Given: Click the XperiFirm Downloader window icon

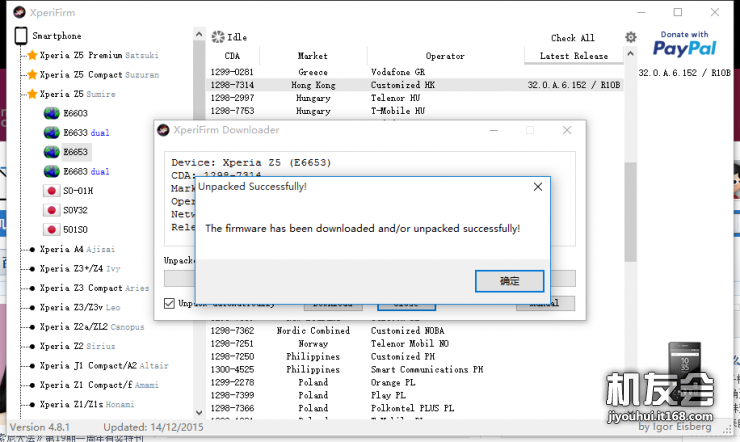Looking at the screenshot, I should pos(163,130).
